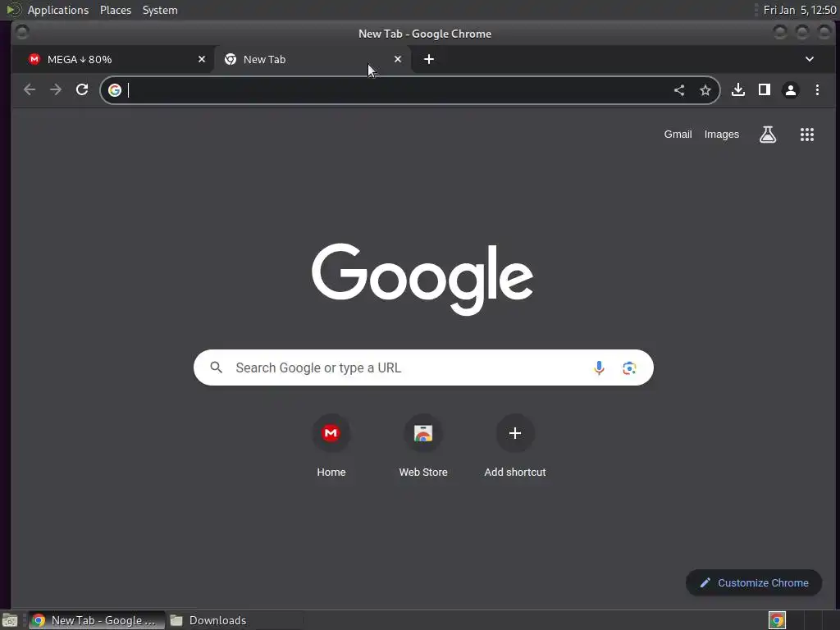Open Chrome's three-dot menu
The height and width of the screenshot is (630, 840).
click(818, 90)
